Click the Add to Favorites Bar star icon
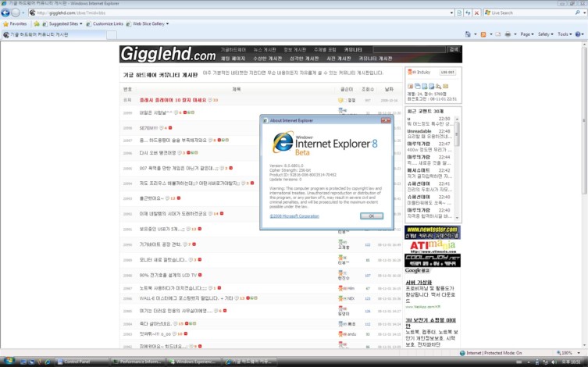588x367 pixels. pos(37,23)
